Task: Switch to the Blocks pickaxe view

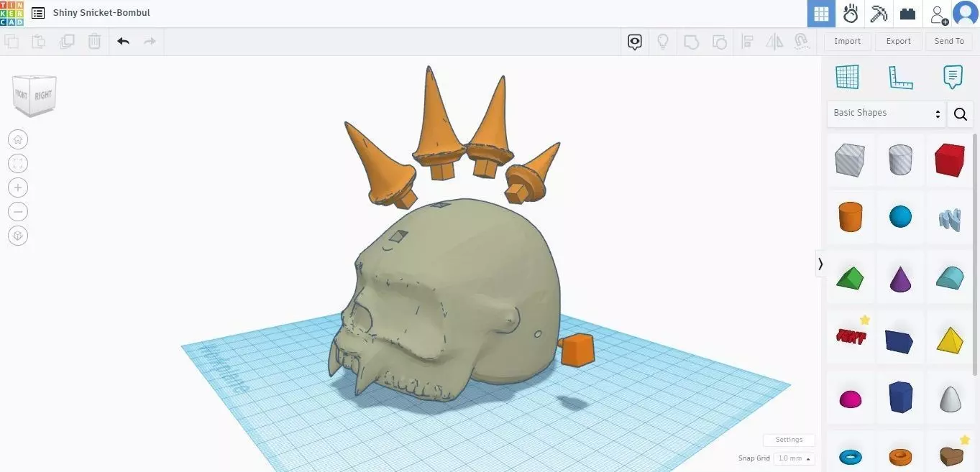Action: [879, 14]
